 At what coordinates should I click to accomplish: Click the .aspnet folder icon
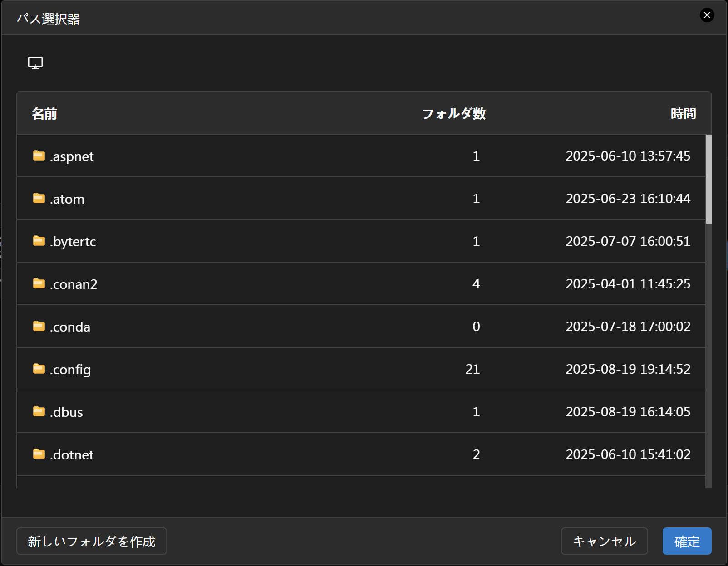(39, 156)
